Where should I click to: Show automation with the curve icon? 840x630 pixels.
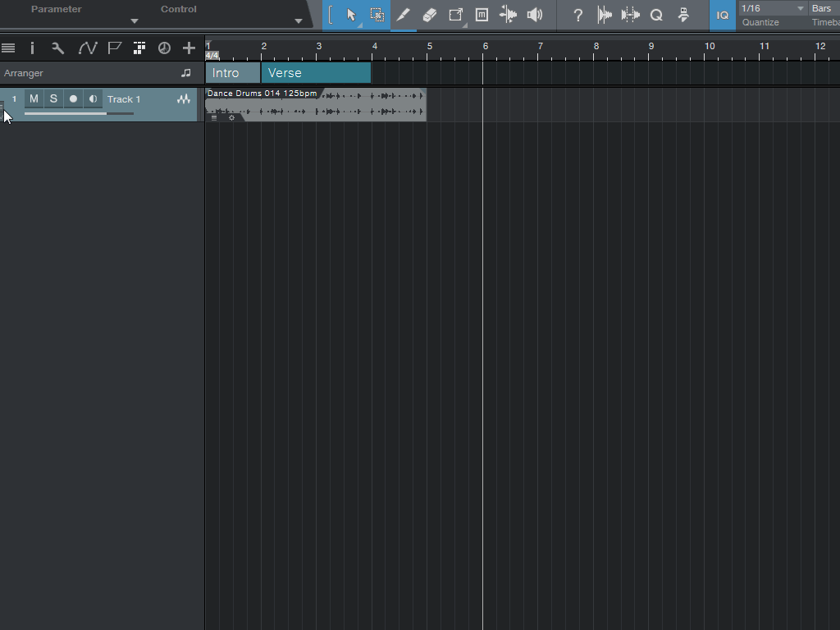(x=87, y=48)
